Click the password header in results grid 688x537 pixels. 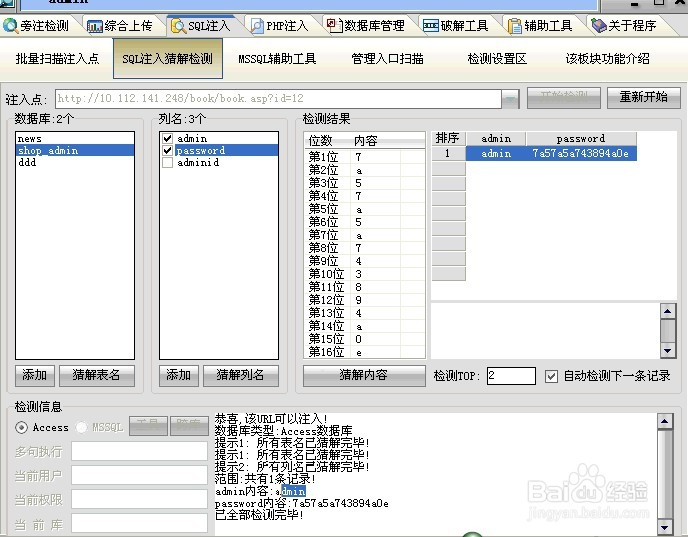tap(581, 139)
